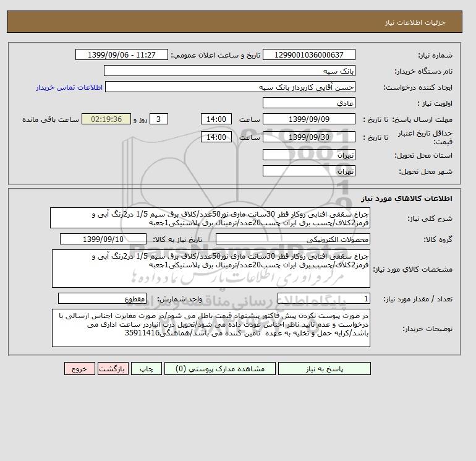Click the unit field مقطوع

click(x=102, y=299)
